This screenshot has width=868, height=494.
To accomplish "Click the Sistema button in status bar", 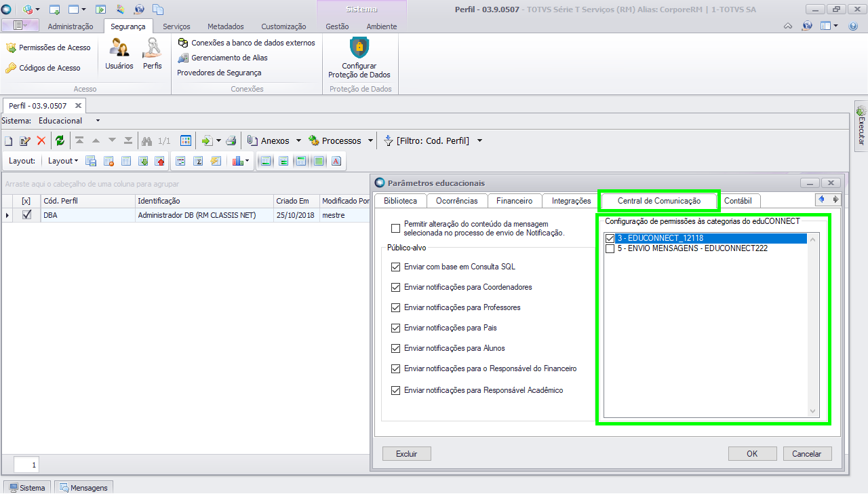I will 27,487.
